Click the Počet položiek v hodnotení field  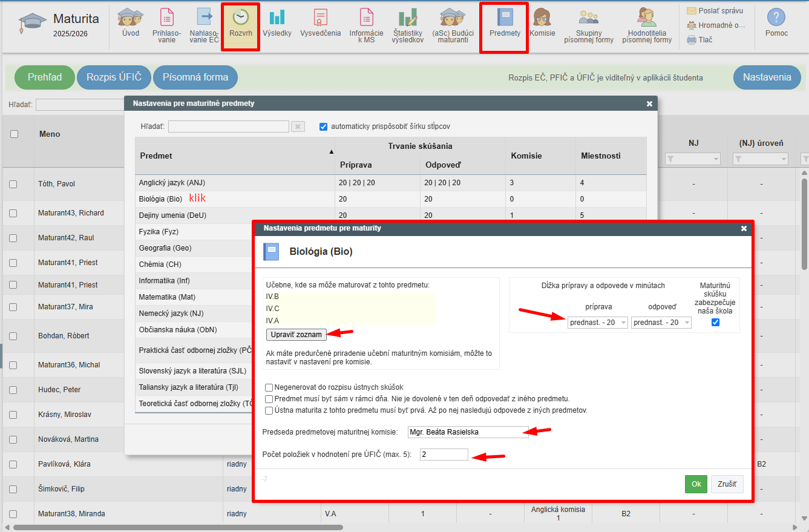(x=444, y=455)
